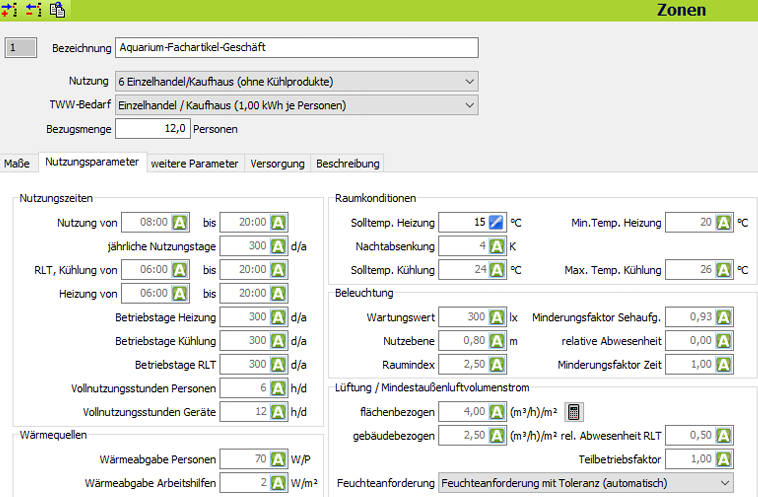Select the Bezugsmenge Personen input field
The height and width of the screenshot is (497, 758).
pos(152,128)
